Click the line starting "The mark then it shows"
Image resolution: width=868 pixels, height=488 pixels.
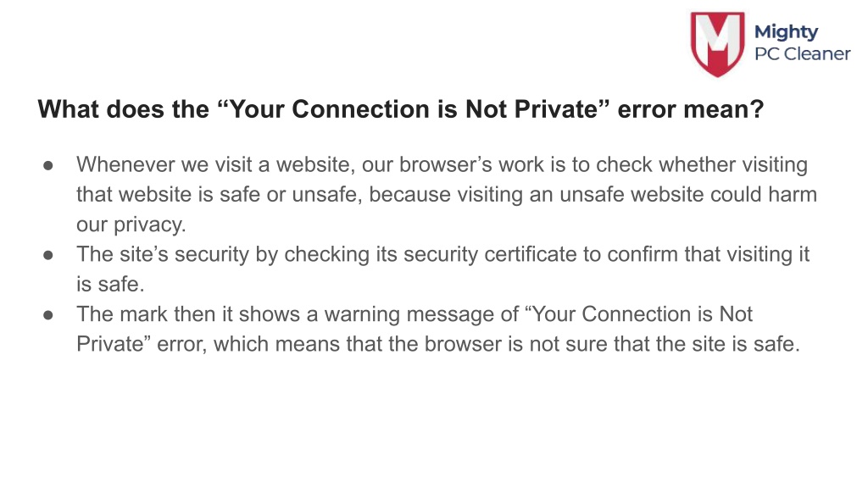tap(414, 314)
